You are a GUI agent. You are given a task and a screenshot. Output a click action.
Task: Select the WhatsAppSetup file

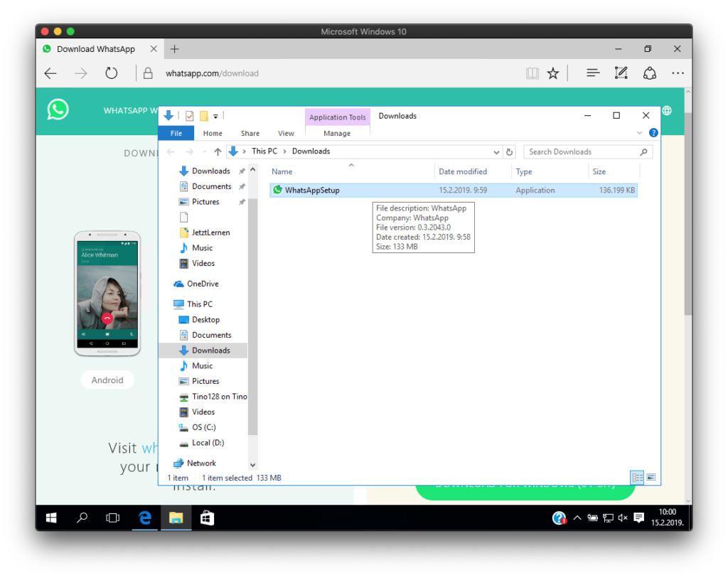coord(312,191)
